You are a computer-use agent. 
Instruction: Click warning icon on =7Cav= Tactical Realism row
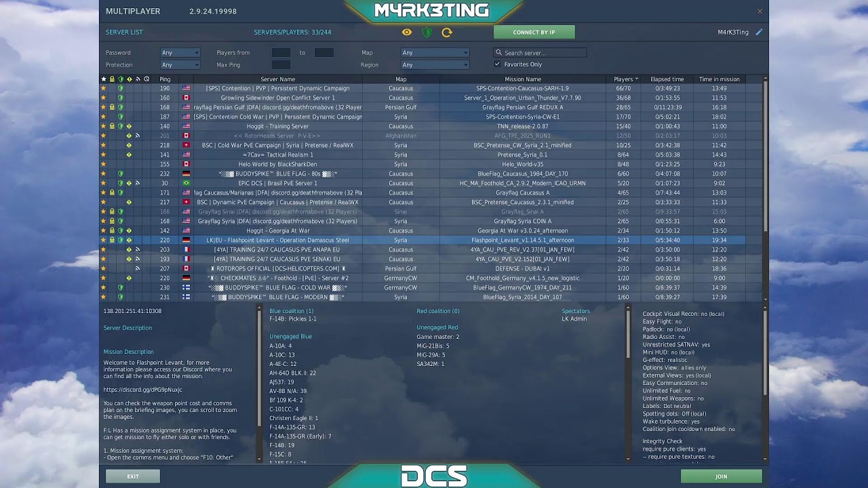(130, 155)
